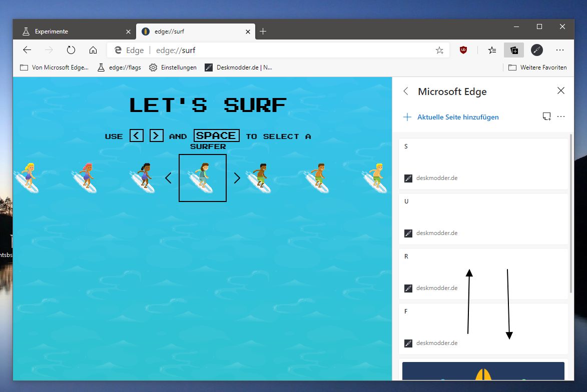Maximize the Edge window
This screenshot has height=392, width=587.
tap(539, 26)
